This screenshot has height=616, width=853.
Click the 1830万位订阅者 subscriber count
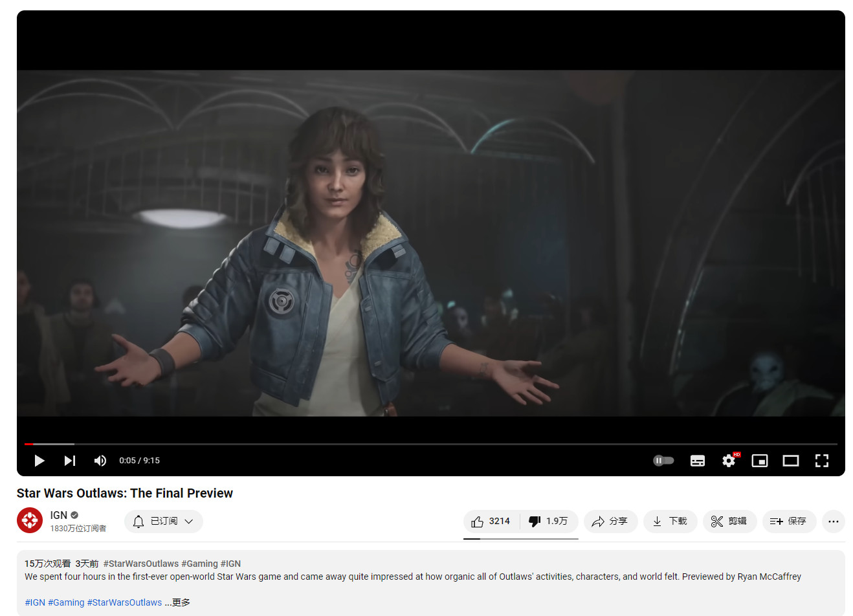78,529
